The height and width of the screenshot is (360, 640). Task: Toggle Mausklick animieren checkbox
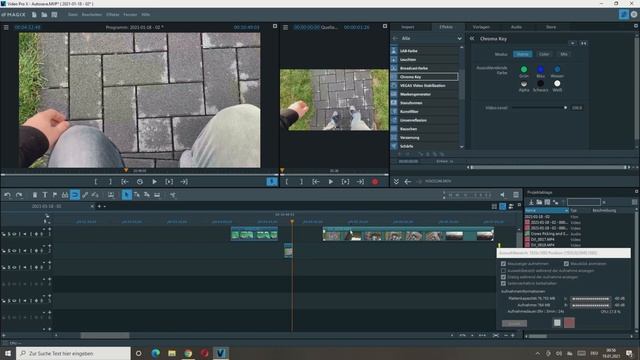(x=566, y=264)
